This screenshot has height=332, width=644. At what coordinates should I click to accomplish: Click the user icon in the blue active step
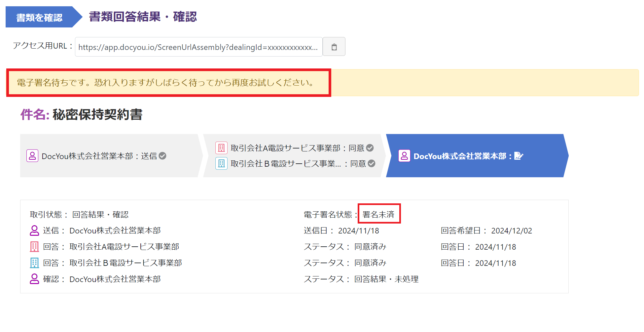(404, 156)
